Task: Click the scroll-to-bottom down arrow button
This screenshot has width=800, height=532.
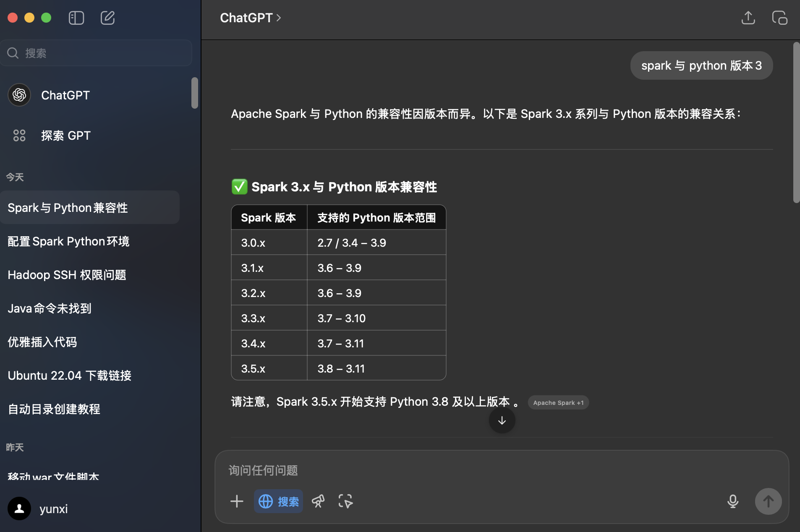Action: click(x=502, y=420)
